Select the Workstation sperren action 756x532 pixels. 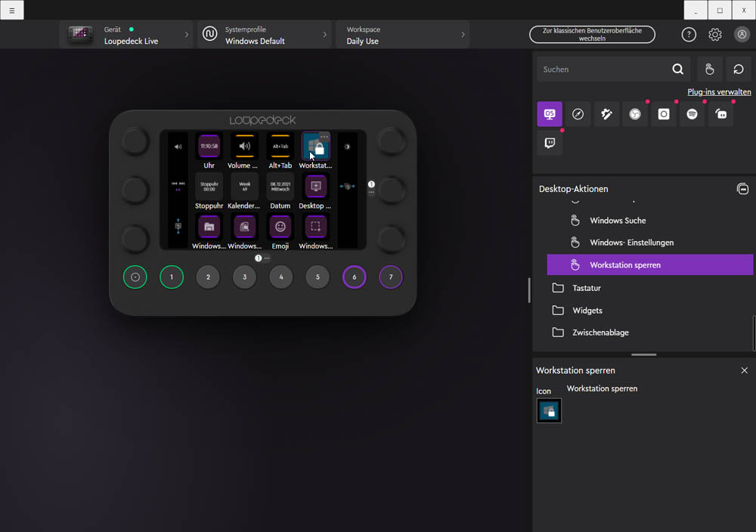[x=650, y=264]
